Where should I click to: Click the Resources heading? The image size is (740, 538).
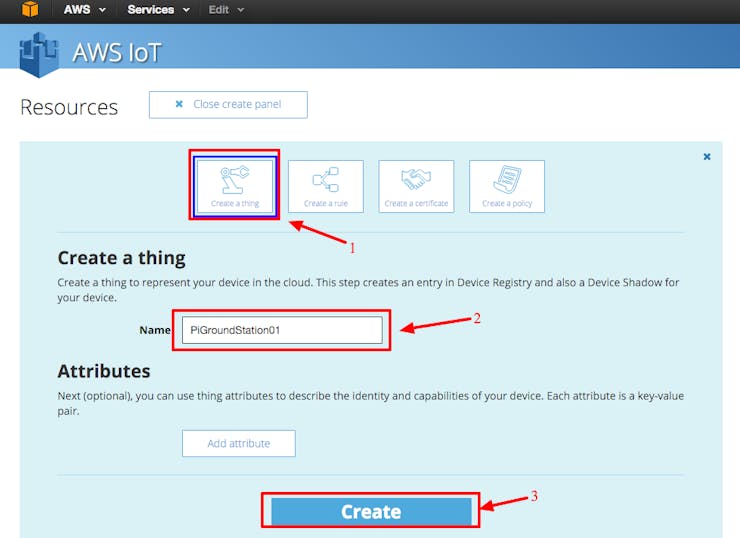point(69,108)
